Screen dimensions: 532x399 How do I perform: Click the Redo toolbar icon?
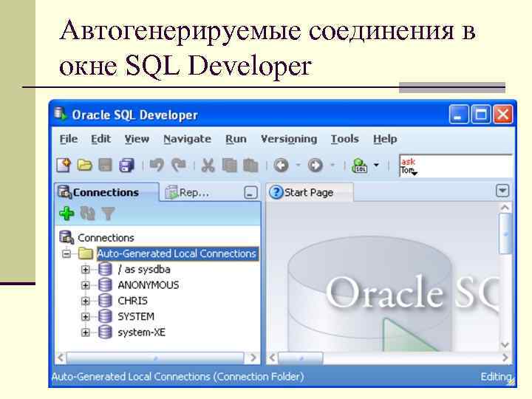(179, 166)
